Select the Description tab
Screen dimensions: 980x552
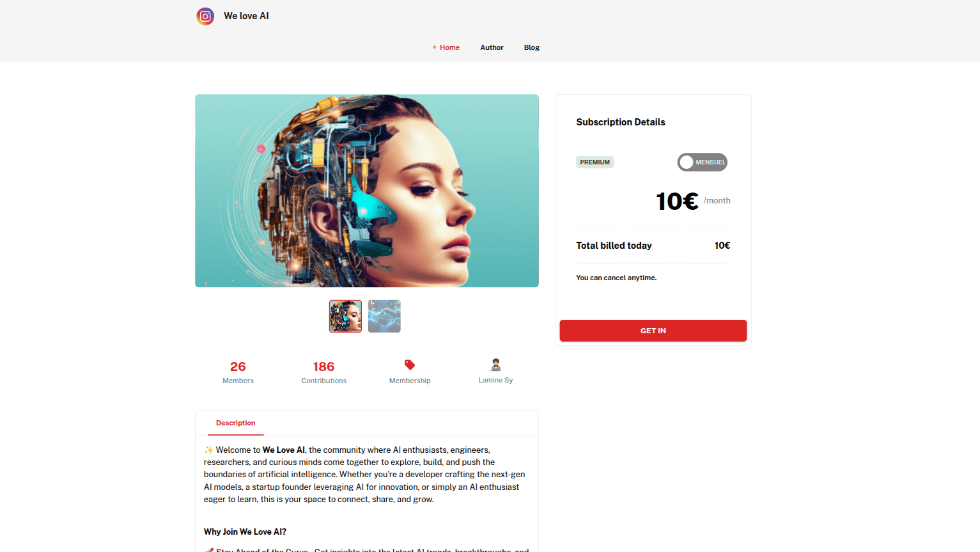(235, 423)
